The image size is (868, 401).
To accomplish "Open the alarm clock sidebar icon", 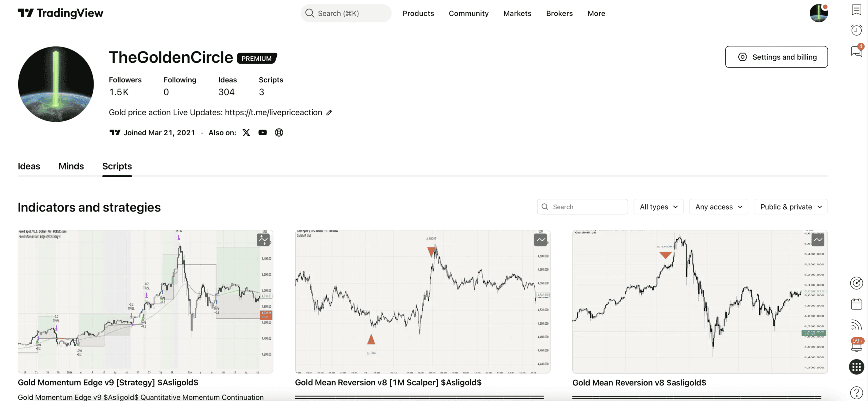I will click(856, 30).
